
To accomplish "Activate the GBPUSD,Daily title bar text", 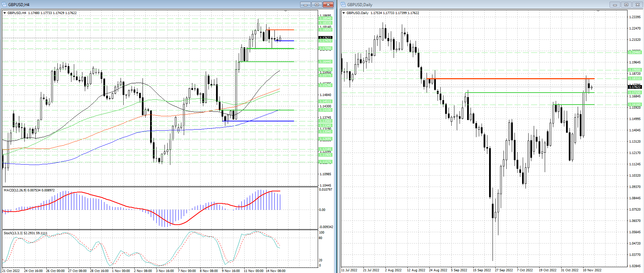I will point(360,5).
